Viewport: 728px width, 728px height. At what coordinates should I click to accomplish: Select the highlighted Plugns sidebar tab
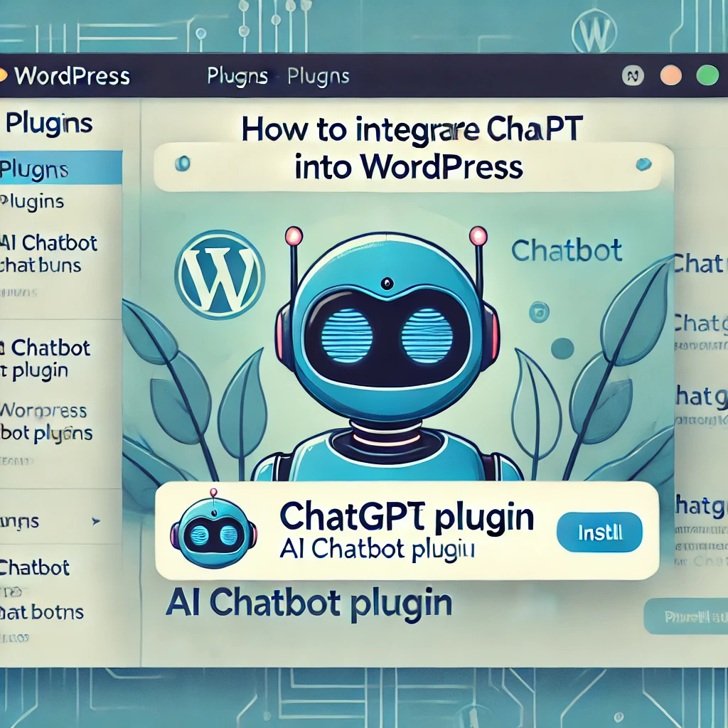click(61, 168)
